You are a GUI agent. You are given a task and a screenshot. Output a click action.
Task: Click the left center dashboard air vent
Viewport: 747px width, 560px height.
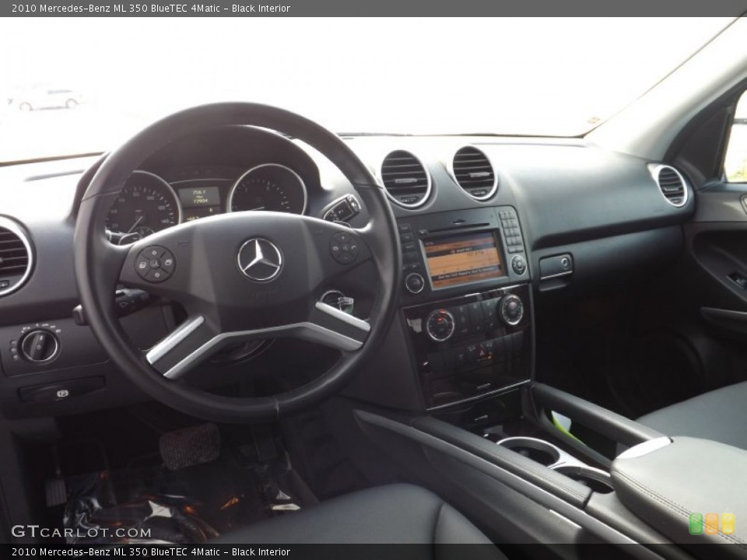tap(406, 179)
